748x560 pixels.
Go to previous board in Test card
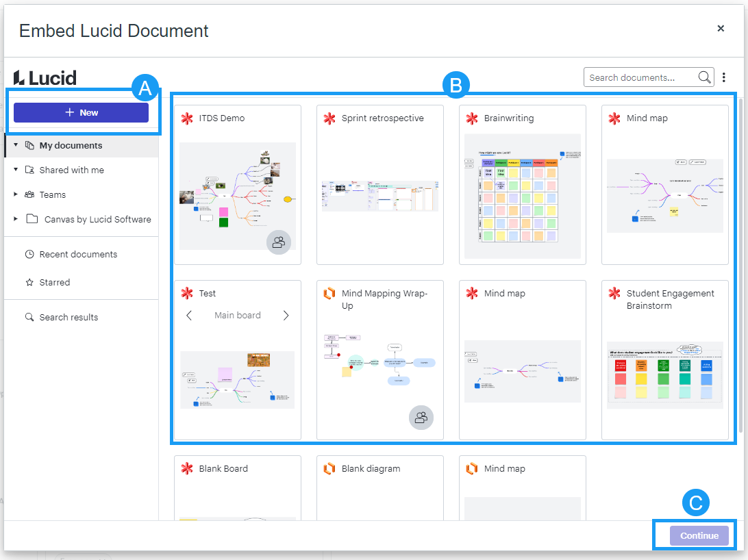click(190, 316)
